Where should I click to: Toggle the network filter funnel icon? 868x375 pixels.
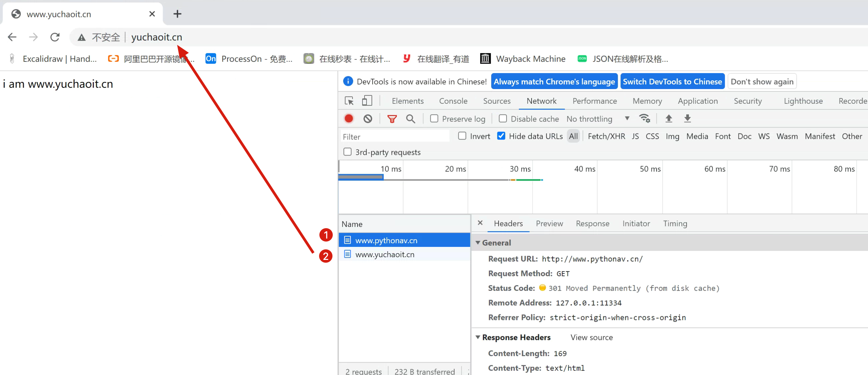(x=392, y=118)
